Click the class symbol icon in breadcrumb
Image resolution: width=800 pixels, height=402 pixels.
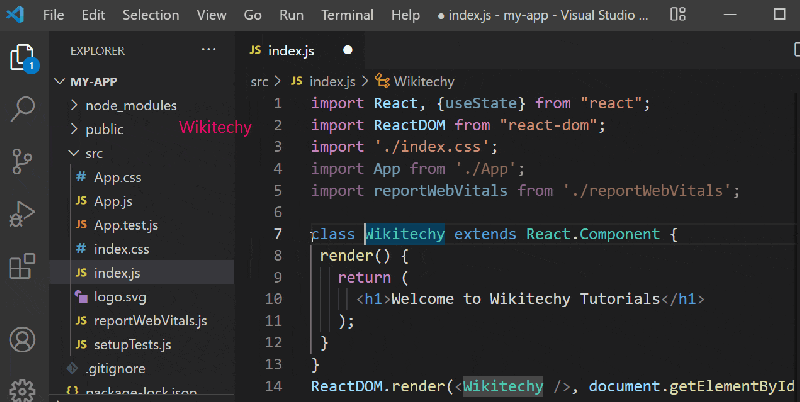pyautogui.click(x=383, y=81)
